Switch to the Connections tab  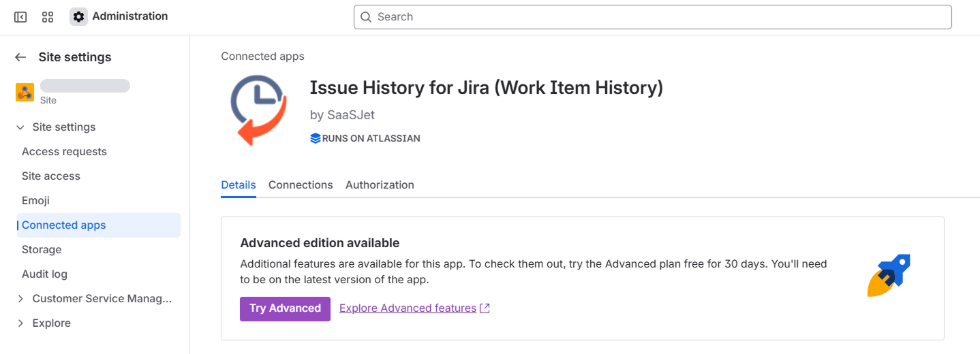pyautogui.click(x=301, y=185)
